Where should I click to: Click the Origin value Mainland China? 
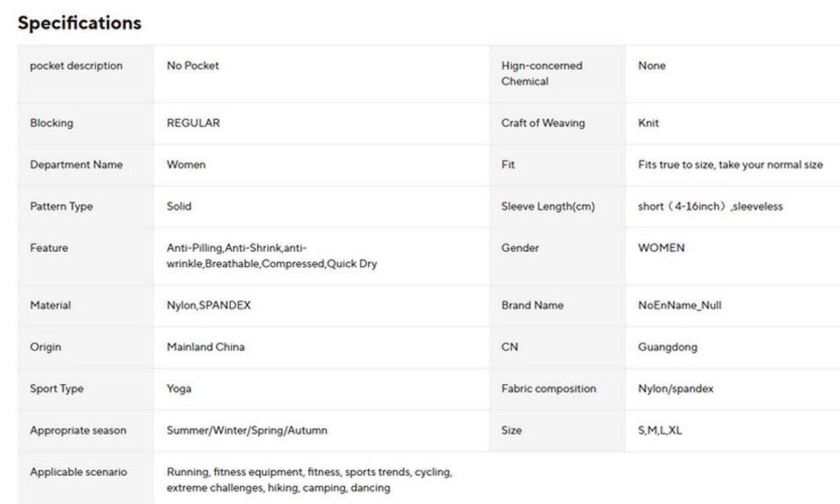205,347
